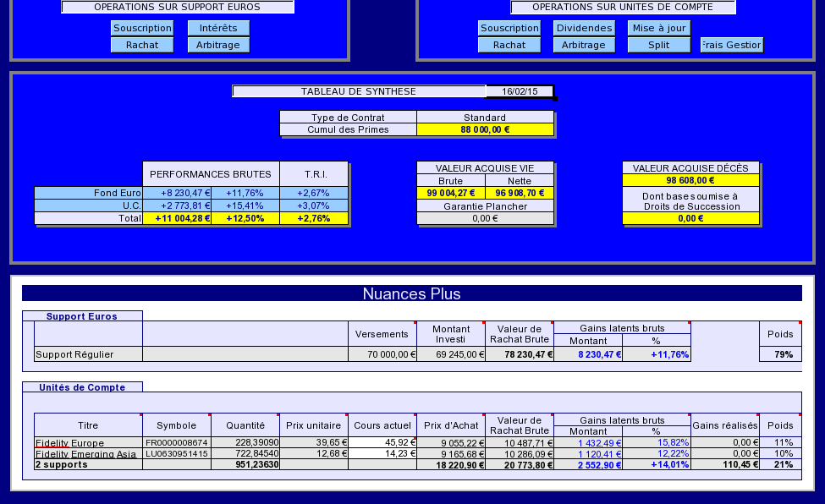Select Fond Euro gain +8 230,47 €
This screenshot has height=504, width=825.
pos(177,193)
